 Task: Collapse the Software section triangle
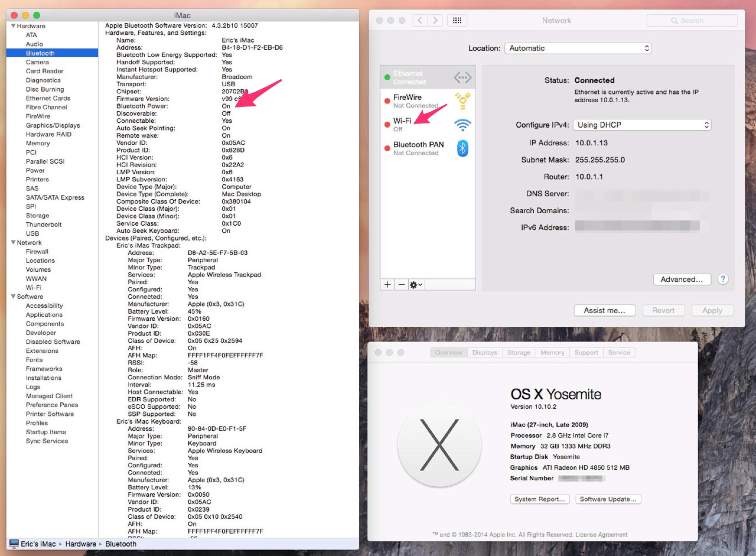click(x=13, y=297)
